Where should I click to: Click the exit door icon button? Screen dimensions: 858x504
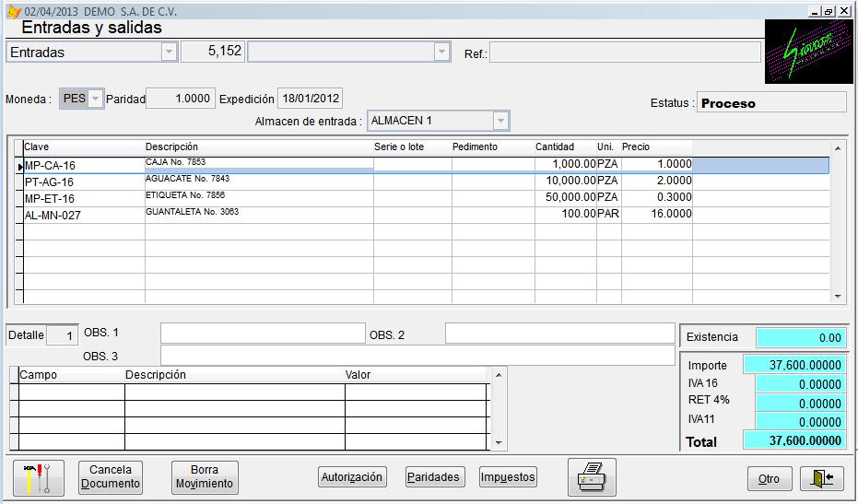click(x=821, y=478)
